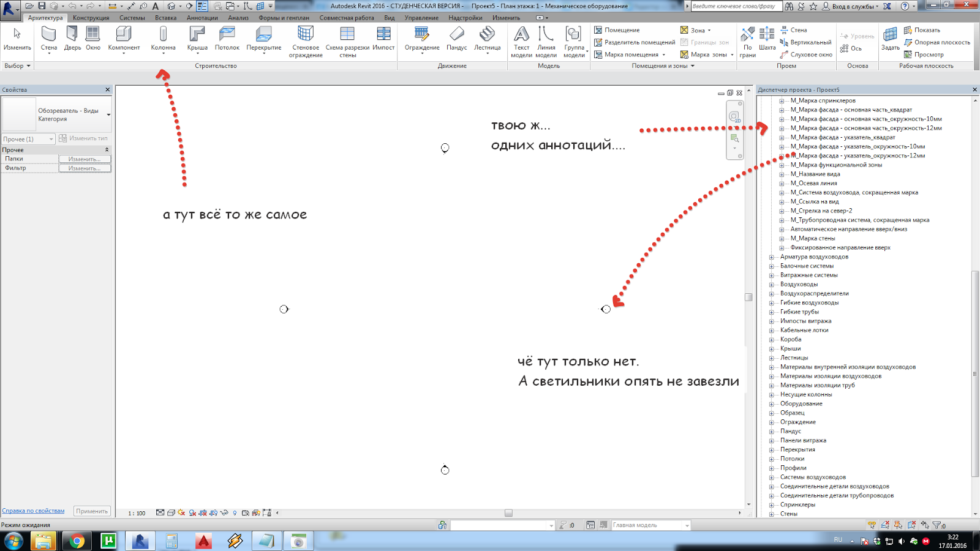Click Изменить тип button
This screenshot has height=551, width=980.
[84, 138]
